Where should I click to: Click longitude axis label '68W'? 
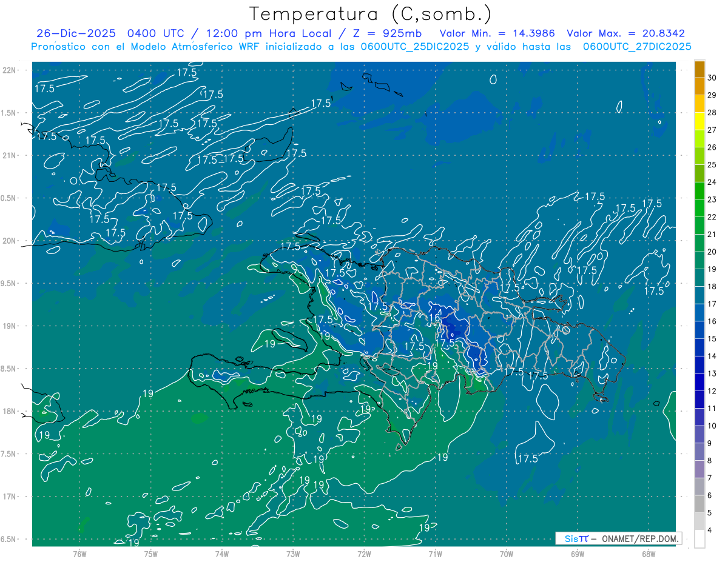click(x=648, y=553)
